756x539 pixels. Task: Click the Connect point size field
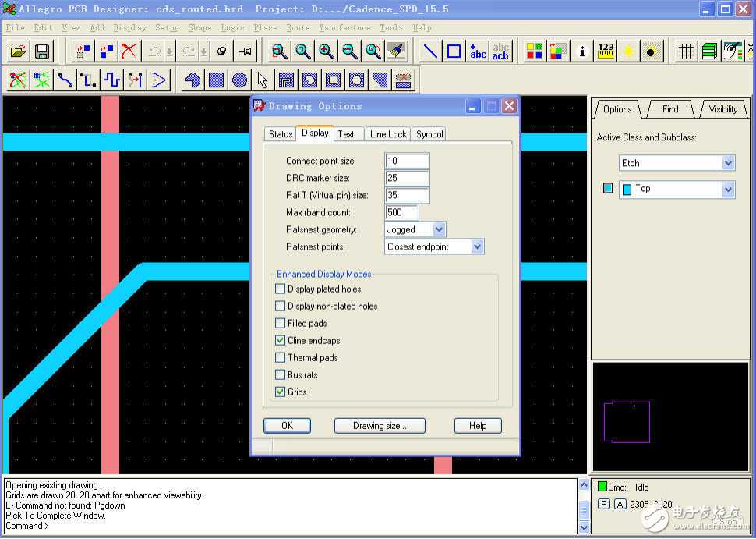(407, 161)
